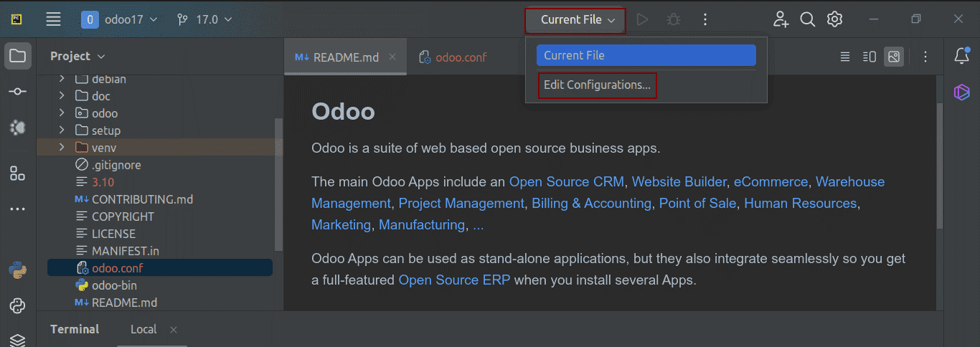The image size is (980, 347).
Task: Expand the doc folder
Action: [x=62, y=96]
